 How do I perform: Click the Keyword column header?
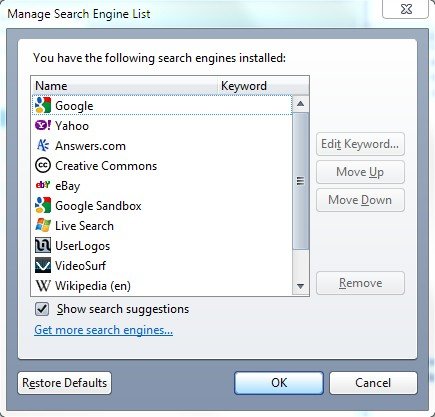click(263, 86)
